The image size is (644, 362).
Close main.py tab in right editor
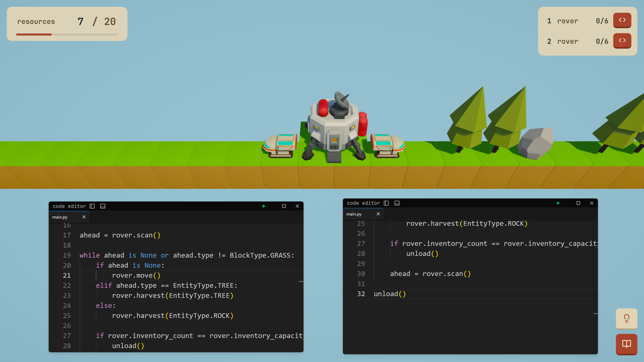[378, 214]
